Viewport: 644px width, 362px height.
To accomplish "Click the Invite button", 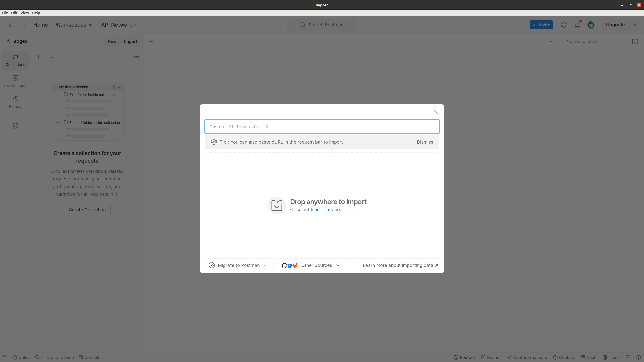I will (541, 25).
